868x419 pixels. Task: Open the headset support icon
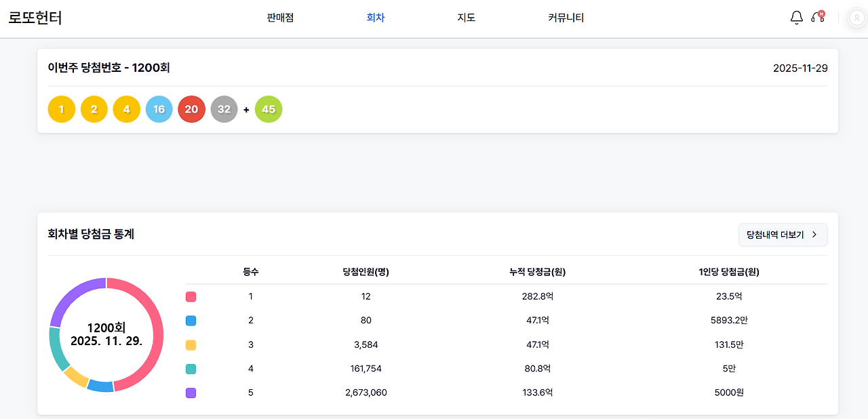[818, 18]
